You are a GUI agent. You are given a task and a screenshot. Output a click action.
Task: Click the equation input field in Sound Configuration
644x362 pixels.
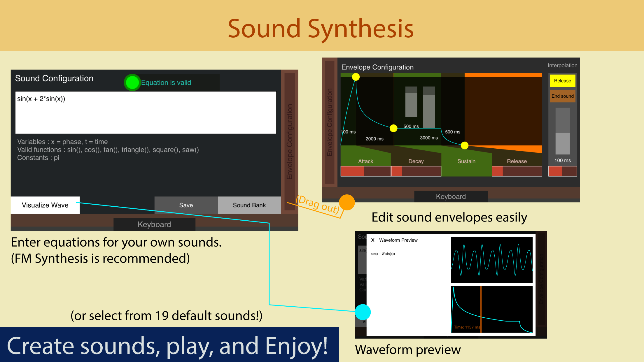(146, 113)
